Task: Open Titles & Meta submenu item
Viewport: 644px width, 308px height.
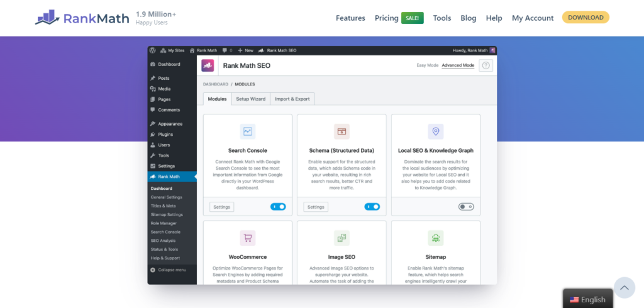Action: (163, 206)
